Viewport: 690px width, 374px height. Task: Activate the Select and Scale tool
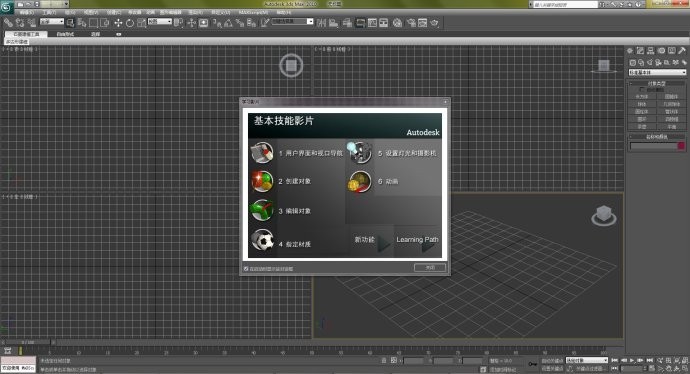click(x=141, y=23)
